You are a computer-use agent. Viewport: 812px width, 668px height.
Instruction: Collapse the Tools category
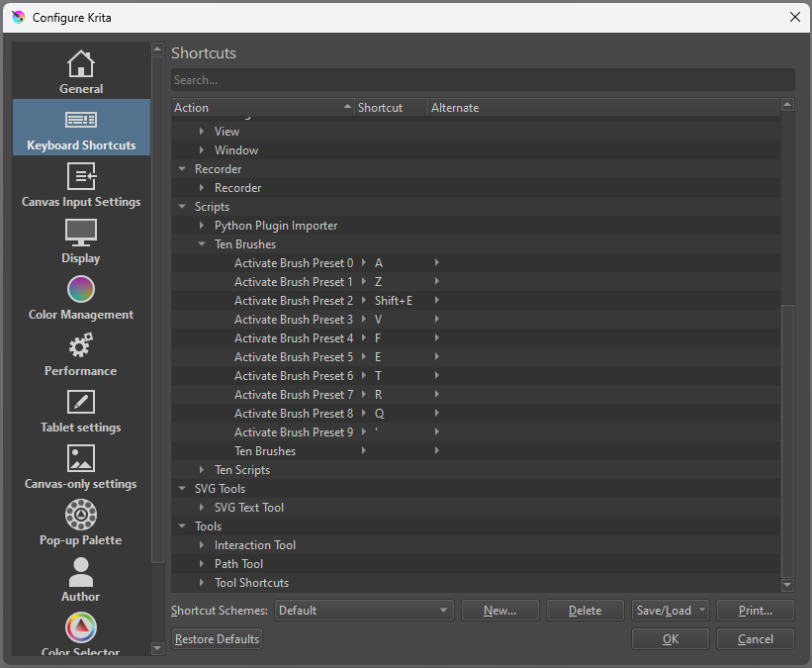(182, 526)
